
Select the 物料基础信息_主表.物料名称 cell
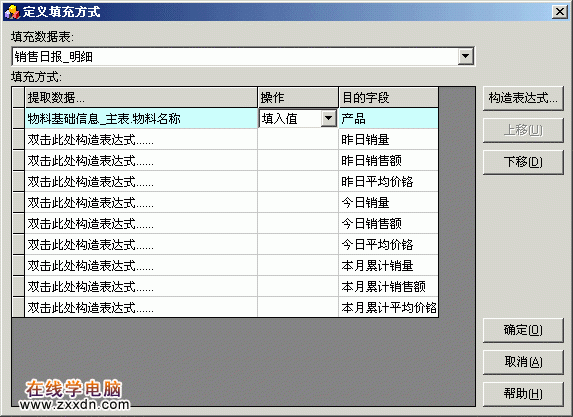[141, 118]
